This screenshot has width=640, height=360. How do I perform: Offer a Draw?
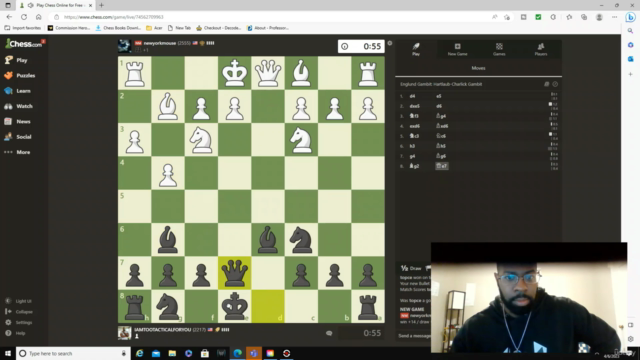pos(411,269)
